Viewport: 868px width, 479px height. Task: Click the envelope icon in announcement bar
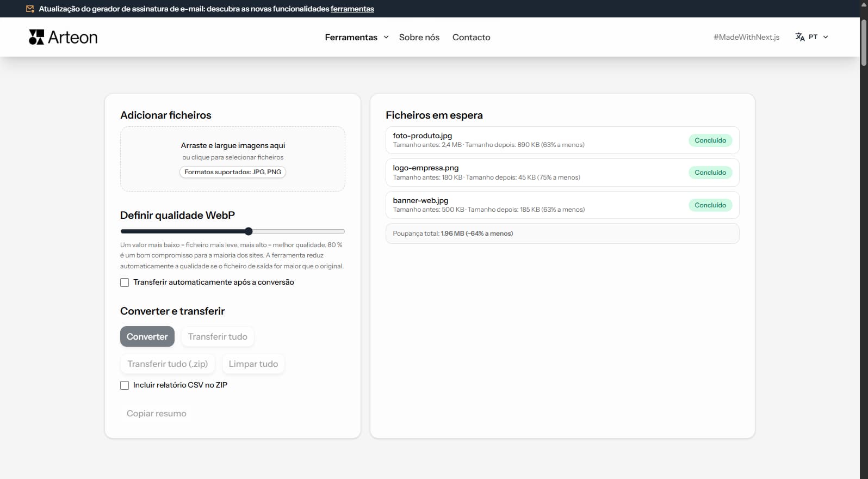[x=30, y=9]
